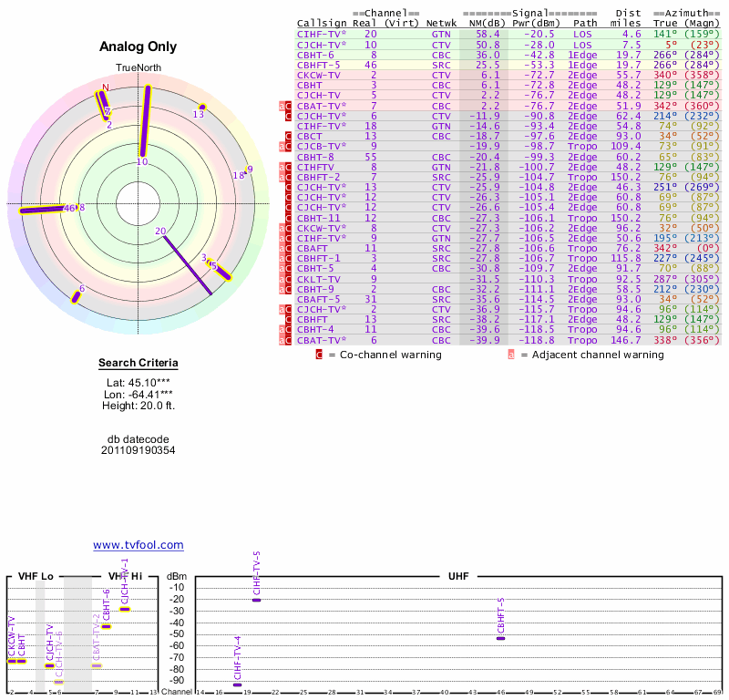Click the CKLT-TV callsign in the table

point(319,279)
